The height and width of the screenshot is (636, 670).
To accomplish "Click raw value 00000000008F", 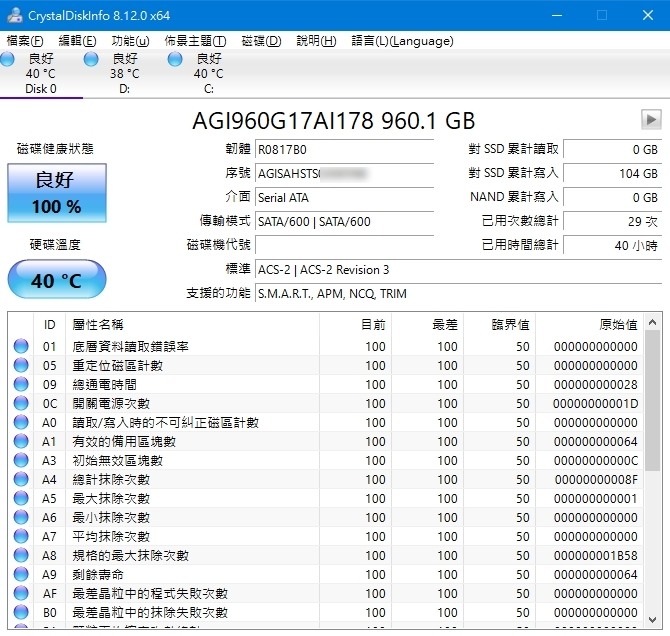I will [x=596, y=480].
